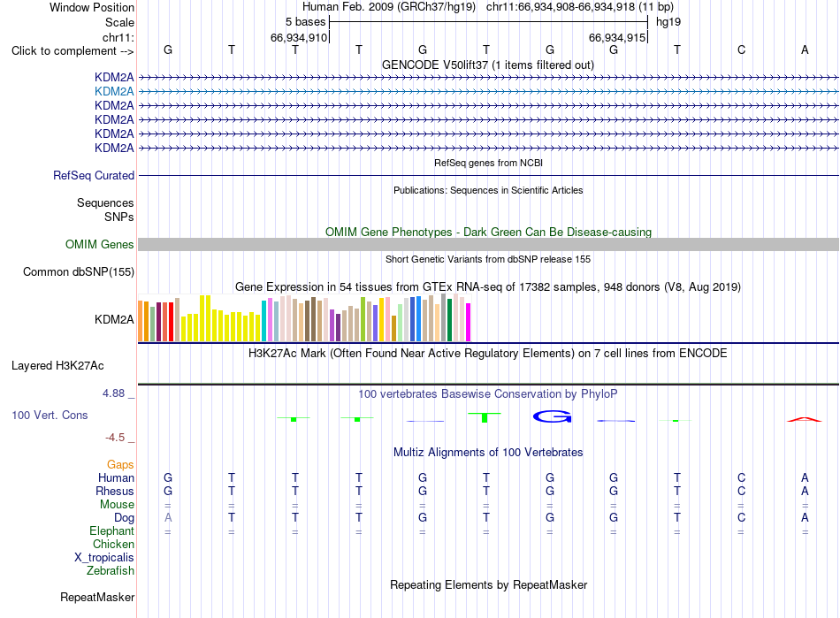
Task: Click 'Human Feb. 2009 (GRCh37/hg19)' assembly text
Action: click(x=389, y=7)
